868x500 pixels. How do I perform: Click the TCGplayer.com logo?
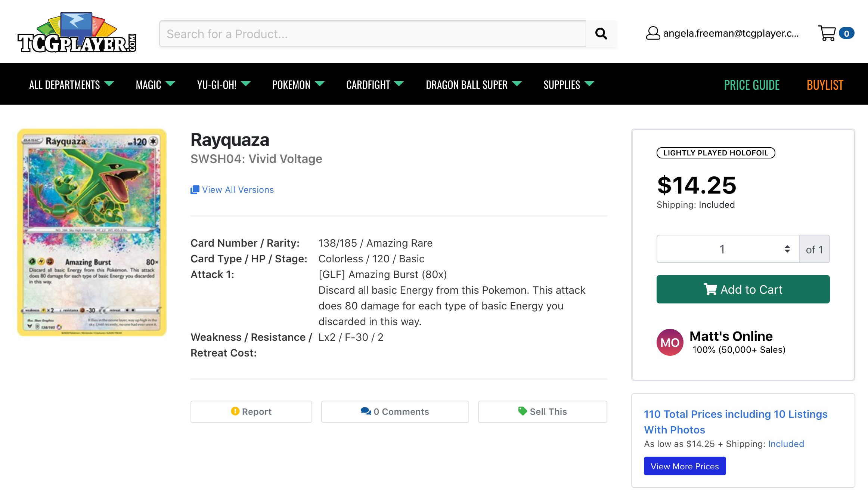point(77,32)
